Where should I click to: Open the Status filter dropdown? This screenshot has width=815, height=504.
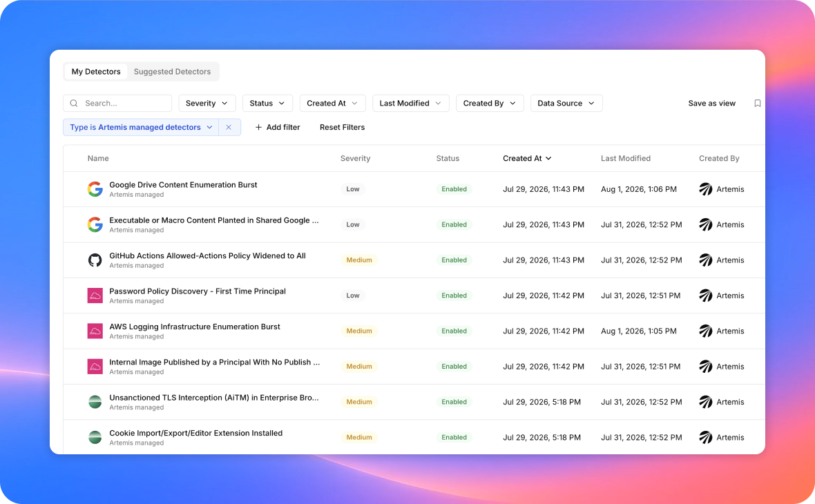[267, 103]
